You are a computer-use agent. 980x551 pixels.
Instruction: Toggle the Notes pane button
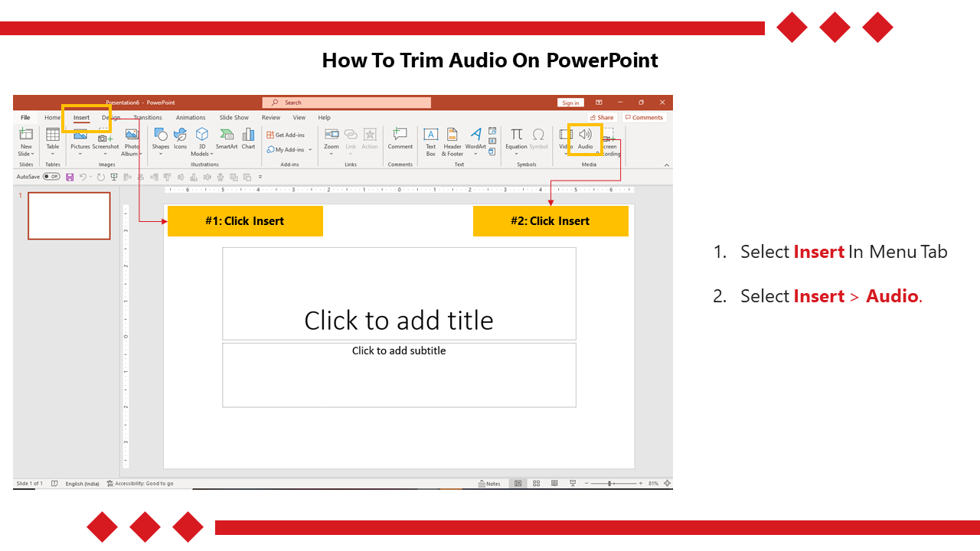coord(489,484)
